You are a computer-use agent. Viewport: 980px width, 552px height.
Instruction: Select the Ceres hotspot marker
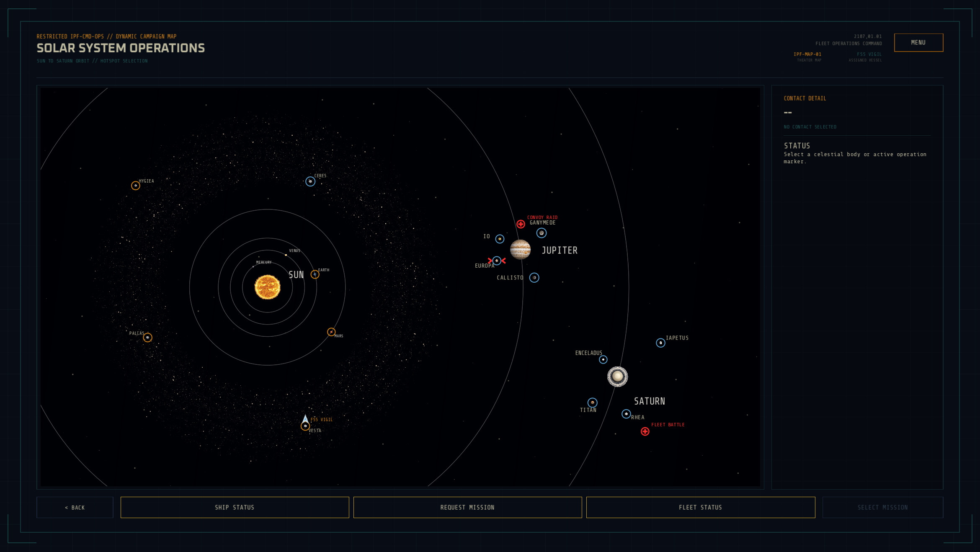[310, 181]
